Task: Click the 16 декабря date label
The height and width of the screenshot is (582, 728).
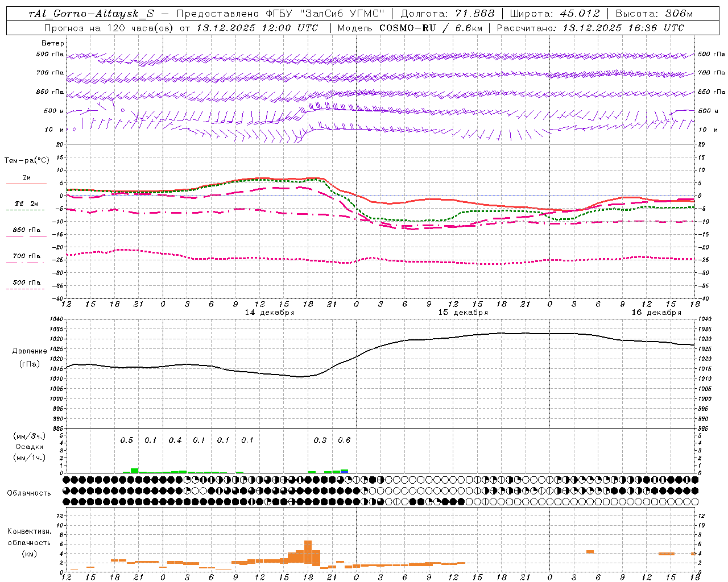Action: [x=656, y=313]
